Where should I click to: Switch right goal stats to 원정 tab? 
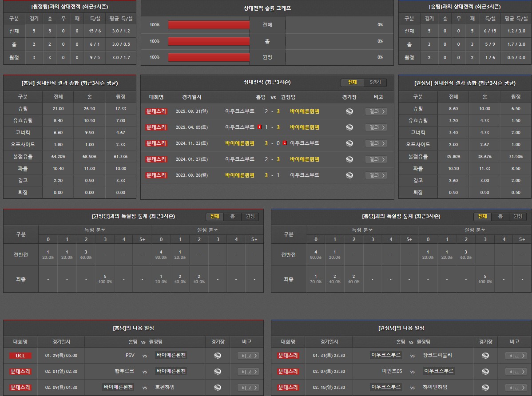518,217
